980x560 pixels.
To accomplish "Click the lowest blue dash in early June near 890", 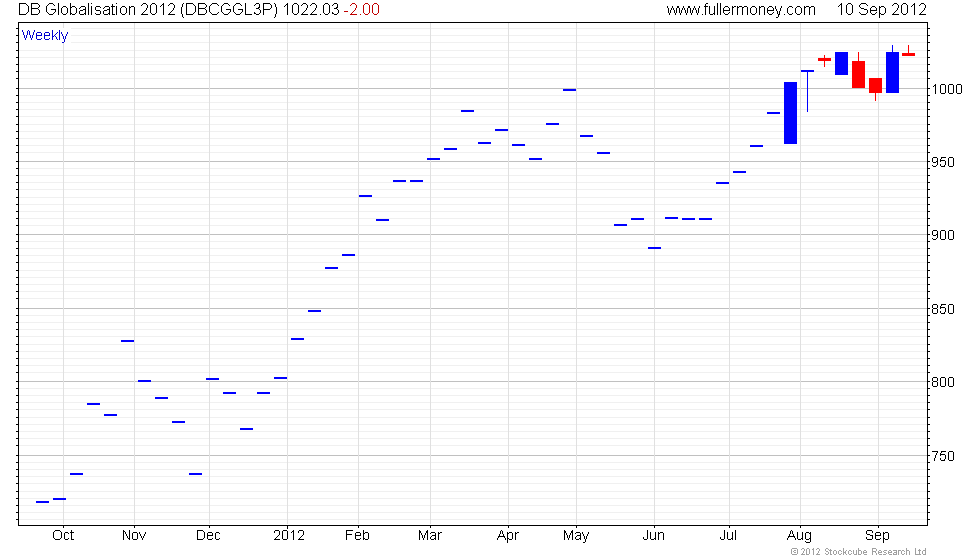I will click(x=654, y=248).
